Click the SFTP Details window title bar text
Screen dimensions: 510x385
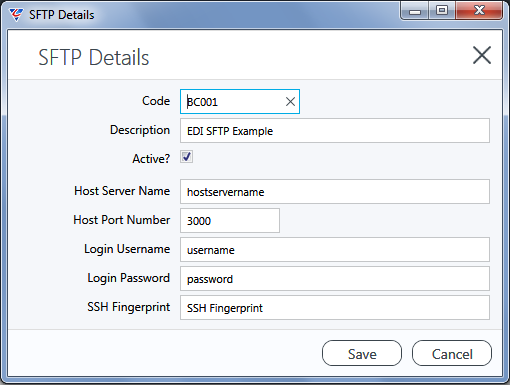62,15
